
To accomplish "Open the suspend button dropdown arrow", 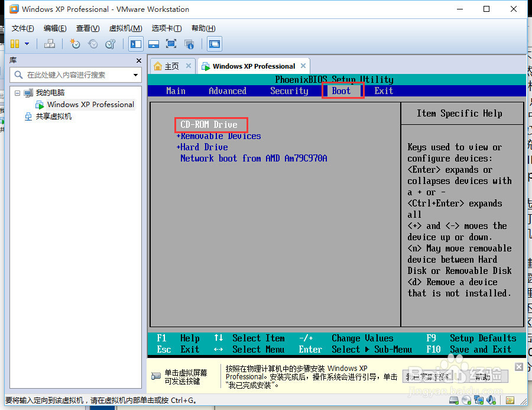I will [x=26, y=44].
